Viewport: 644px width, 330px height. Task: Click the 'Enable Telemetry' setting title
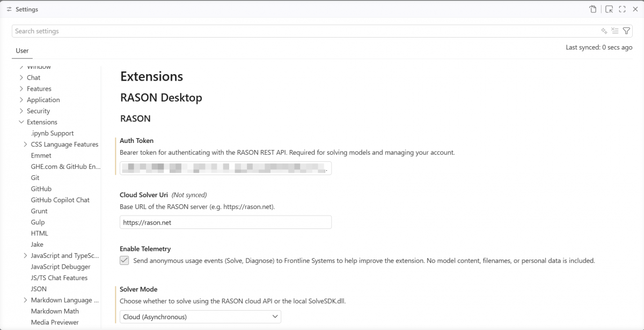click(x=145, y=249)
